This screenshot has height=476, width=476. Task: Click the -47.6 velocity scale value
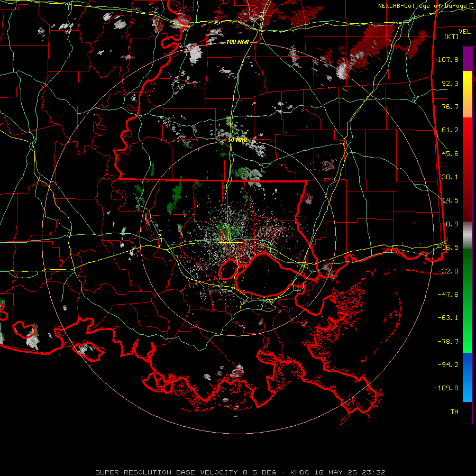coord(448,295)
